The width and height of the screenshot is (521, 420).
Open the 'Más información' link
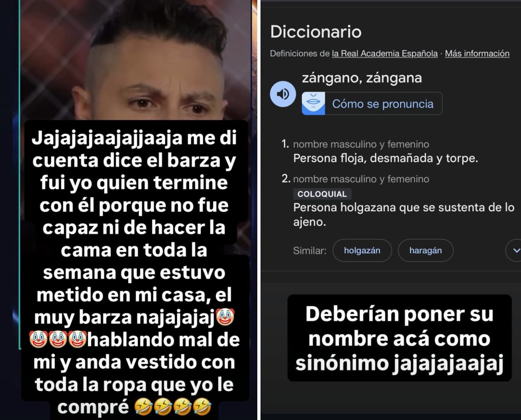tap(477, 53)
